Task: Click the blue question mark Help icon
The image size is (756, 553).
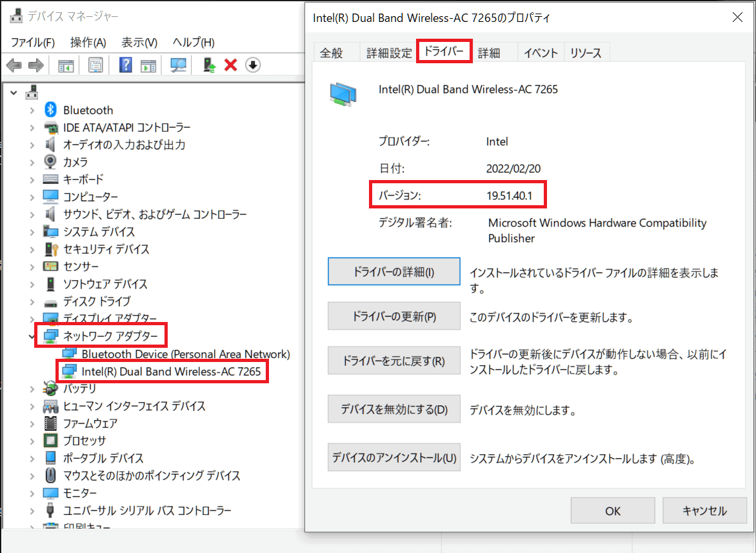Action: click(125, 65)
